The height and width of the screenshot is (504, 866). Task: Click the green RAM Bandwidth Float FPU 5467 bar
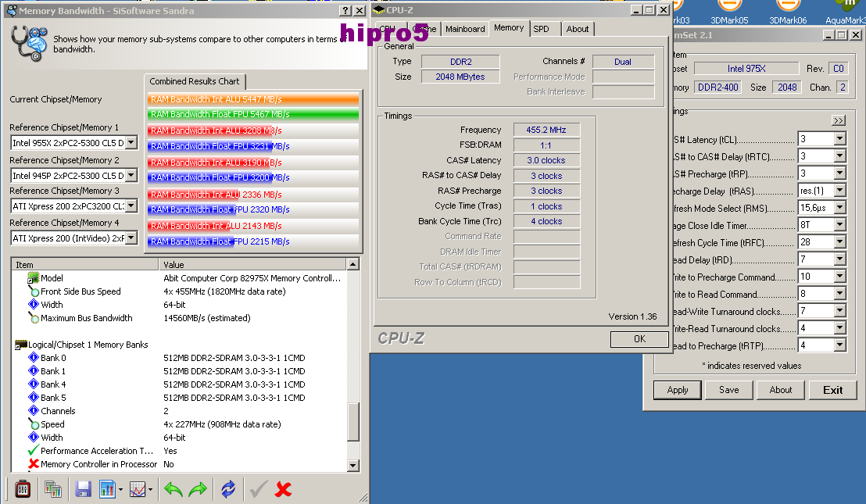point(253,114)
